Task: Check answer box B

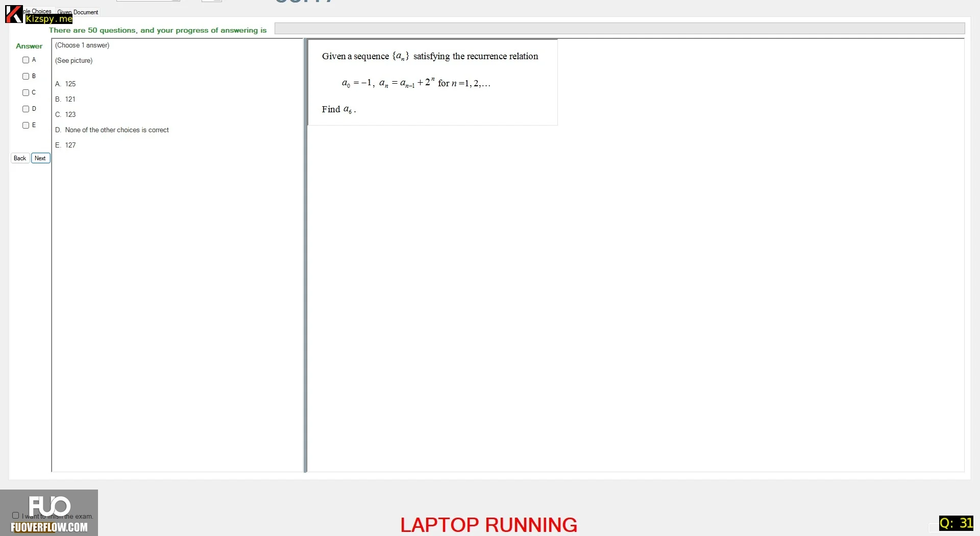Action: (x=26, y=77)
